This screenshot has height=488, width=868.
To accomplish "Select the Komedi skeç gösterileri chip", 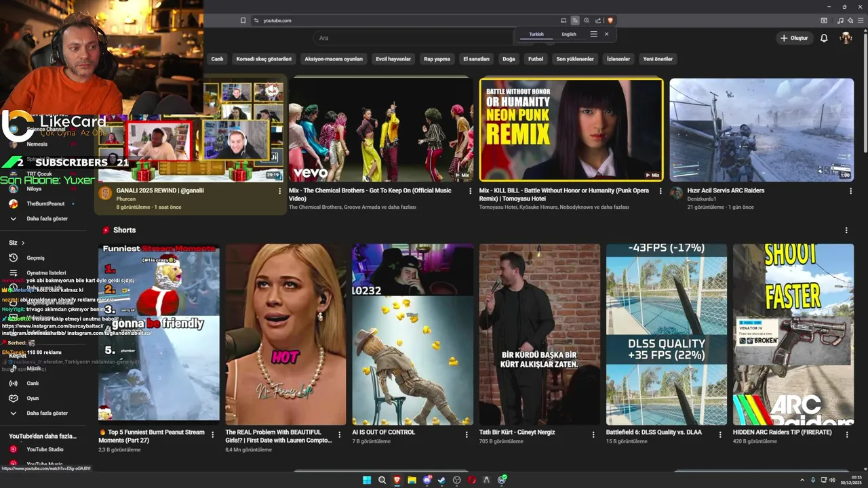I will [264, 59].
